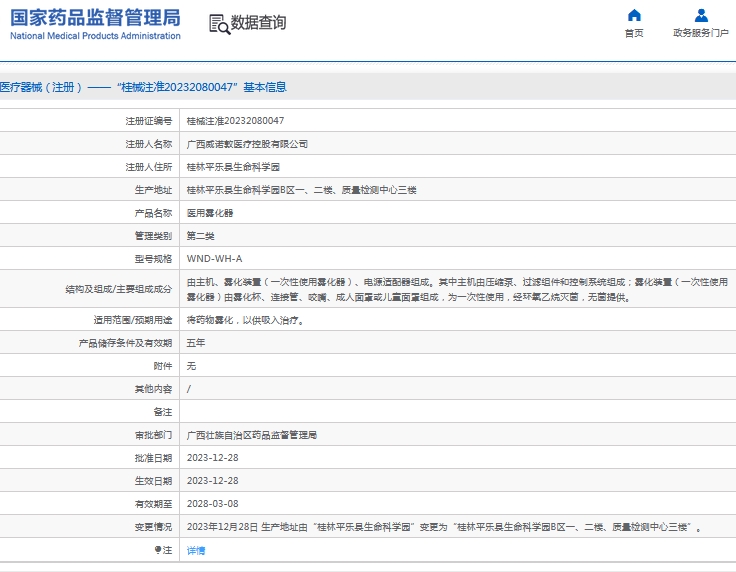Click the 审批部门 label
This screenshot has width=736, height=572.
[153, 435]
